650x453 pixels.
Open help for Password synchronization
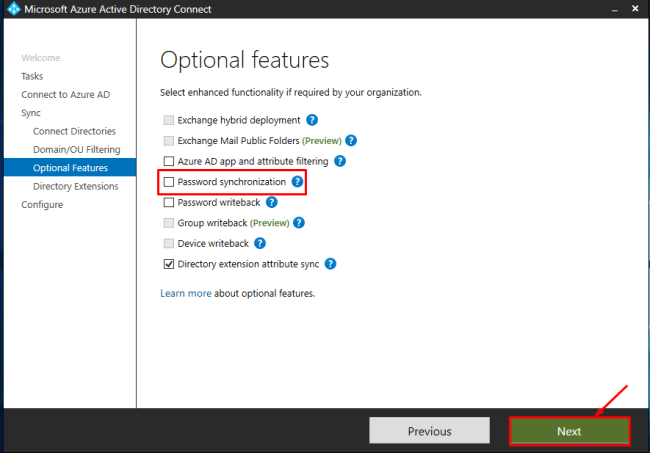click(x=297, y=182)
